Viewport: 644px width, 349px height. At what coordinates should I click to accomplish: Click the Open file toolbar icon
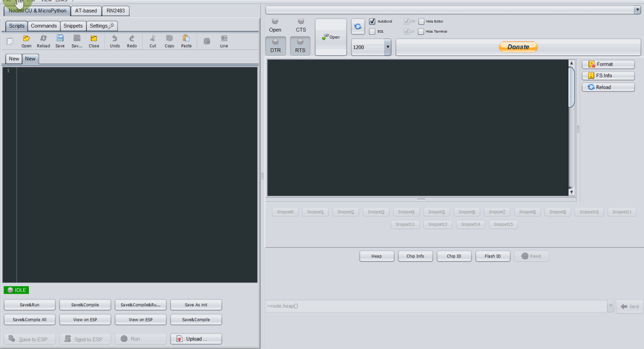pyautogui.click(x=26, y=41)
